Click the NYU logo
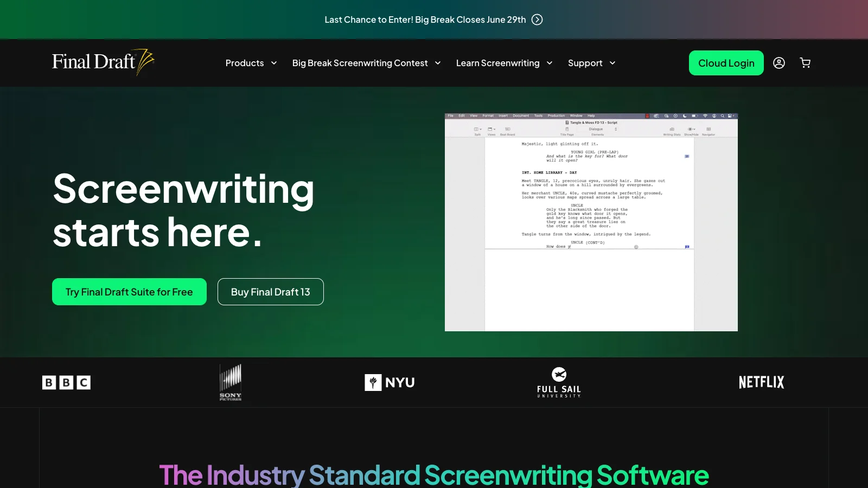Image resolution: width=868 pixels, height=488 pixels. pyautogui.click(x=390, y=382)
